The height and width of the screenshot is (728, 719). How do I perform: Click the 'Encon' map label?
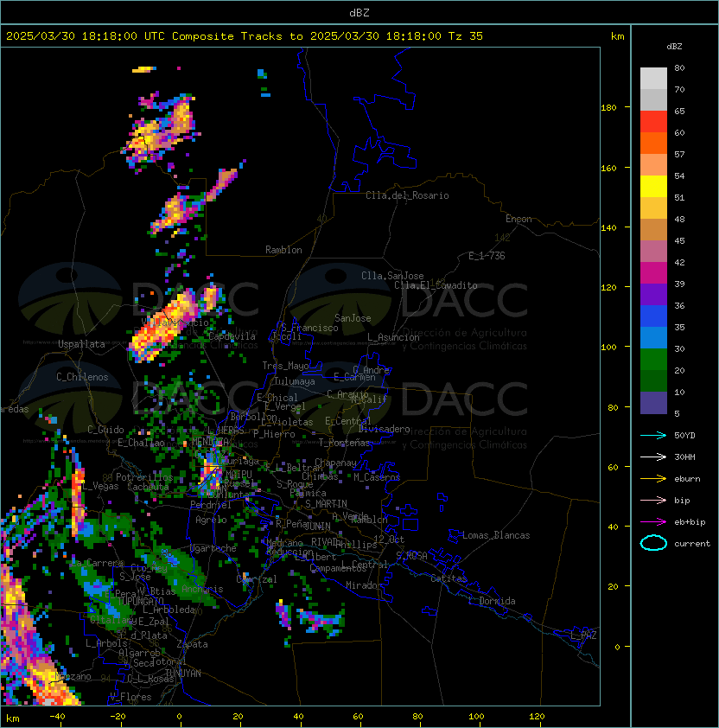519,219
